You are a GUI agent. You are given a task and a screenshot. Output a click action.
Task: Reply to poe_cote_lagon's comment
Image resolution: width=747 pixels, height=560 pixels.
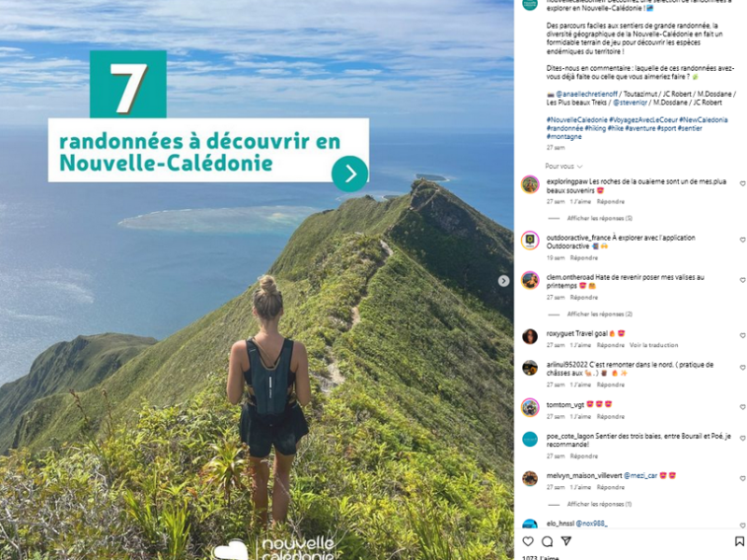coord(584,456)
